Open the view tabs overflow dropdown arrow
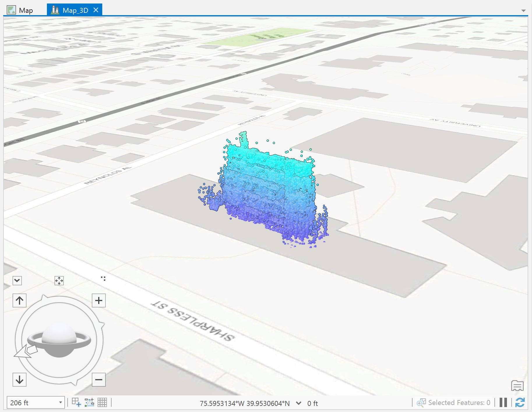 pyautogui.click(x=524, y=11)
